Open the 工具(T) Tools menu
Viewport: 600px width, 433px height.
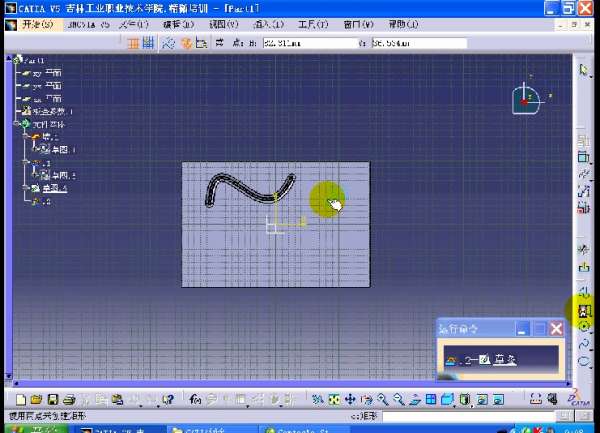(313, 25)
